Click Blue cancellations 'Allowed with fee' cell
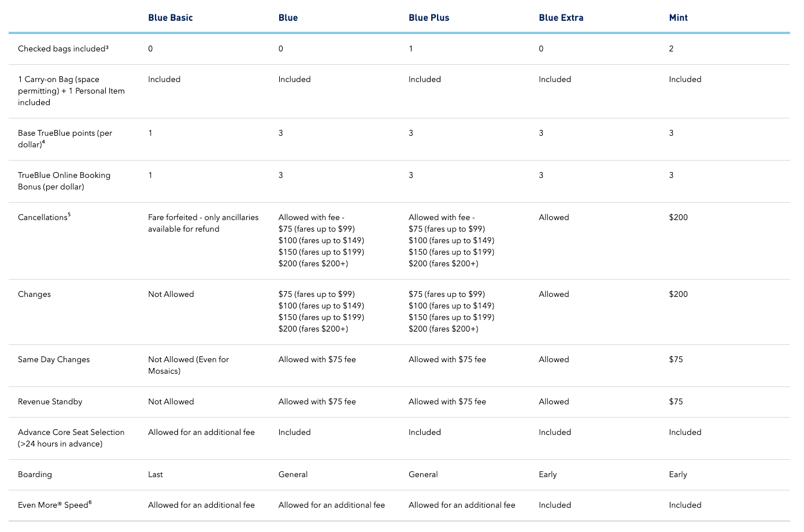 (321, 240)
